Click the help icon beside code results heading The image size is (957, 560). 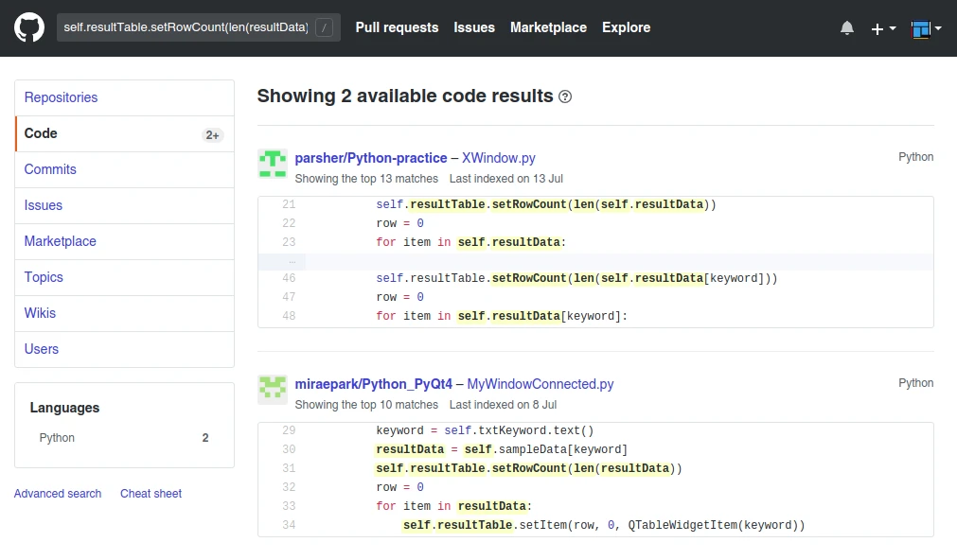[565, 96]
